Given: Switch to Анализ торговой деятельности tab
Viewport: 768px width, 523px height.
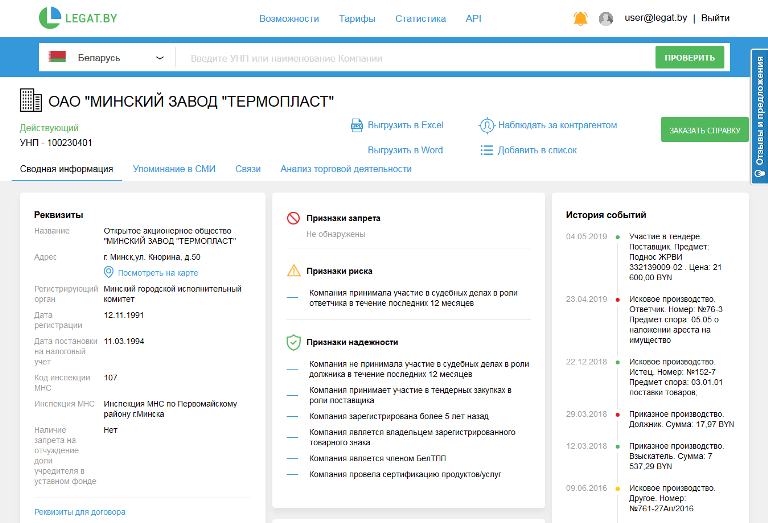Looking at the screenshot, I should pos(346,169).
